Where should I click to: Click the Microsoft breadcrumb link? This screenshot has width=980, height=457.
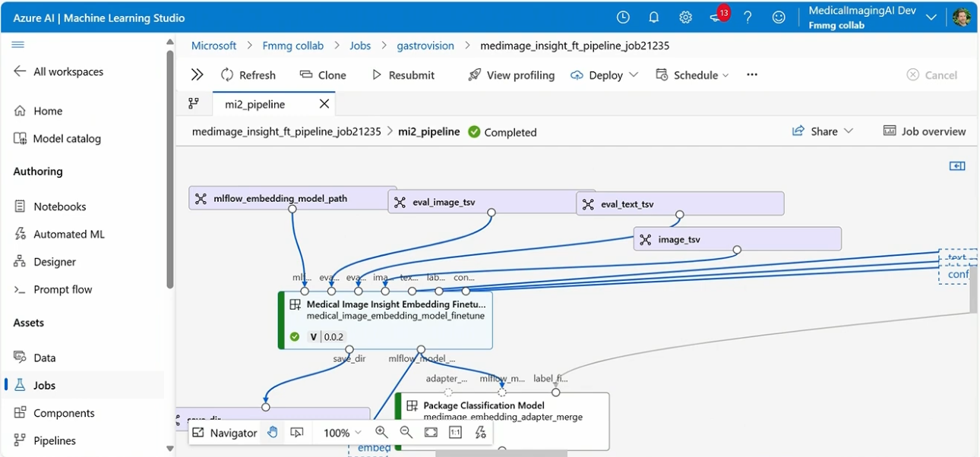[213, 46]
